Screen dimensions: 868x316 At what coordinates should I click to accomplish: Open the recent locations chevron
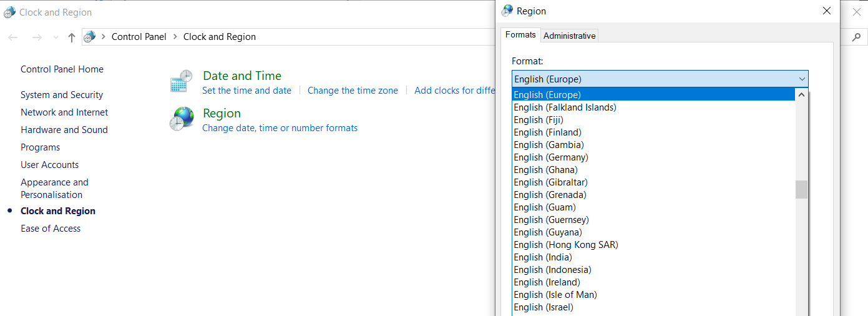pos(56,37)
